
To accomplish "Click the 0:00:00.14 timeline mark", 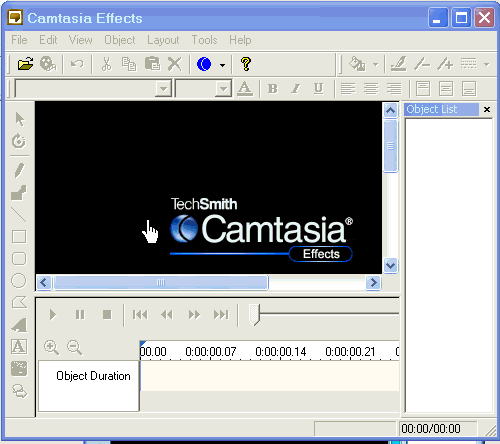I will coord(281,352).
